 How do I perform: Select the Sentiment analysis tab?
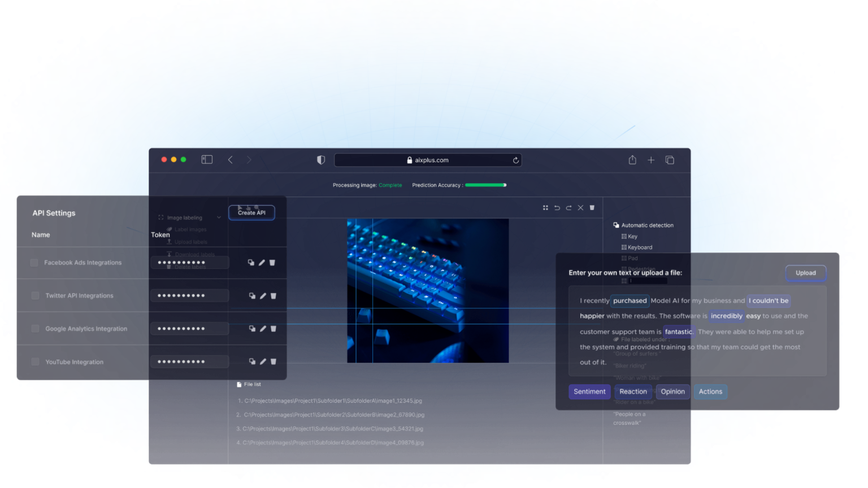589,391
